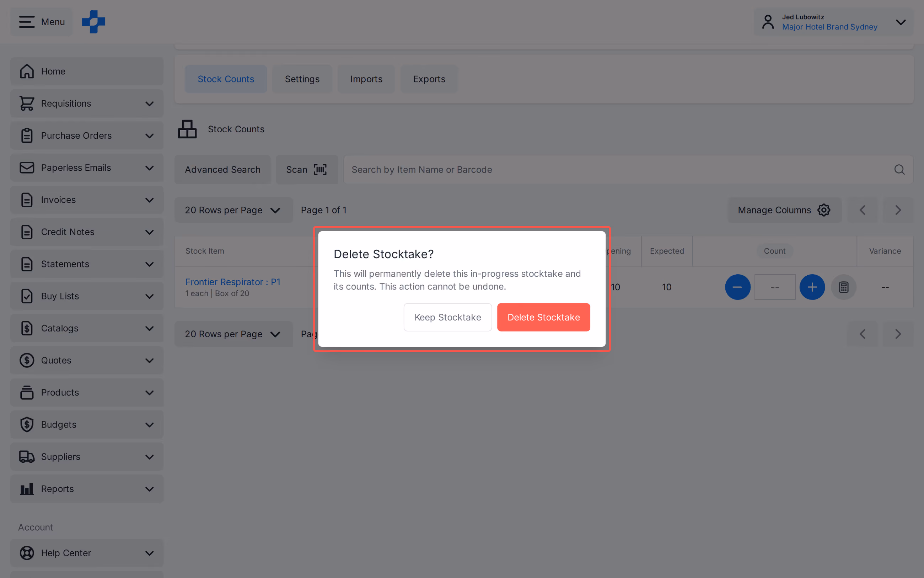Click the count input field for Frontier Respirator
924x578 pixels.
775,287
